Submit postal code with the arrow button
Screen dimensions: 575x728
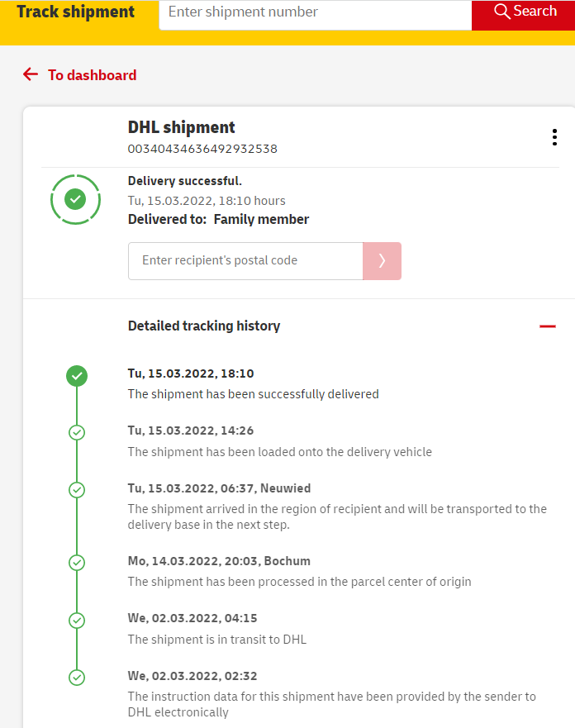[x=382, y=260]
